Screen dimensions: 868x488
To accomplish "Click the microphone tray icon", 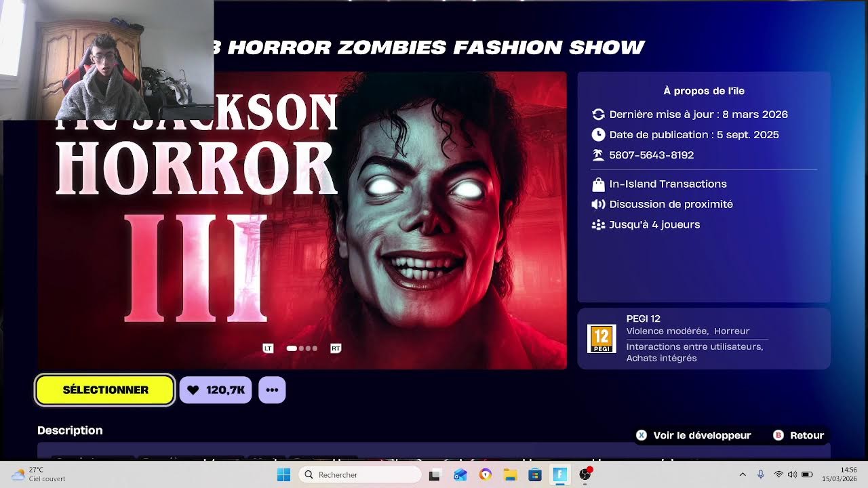I will click(x=761, y=474).
